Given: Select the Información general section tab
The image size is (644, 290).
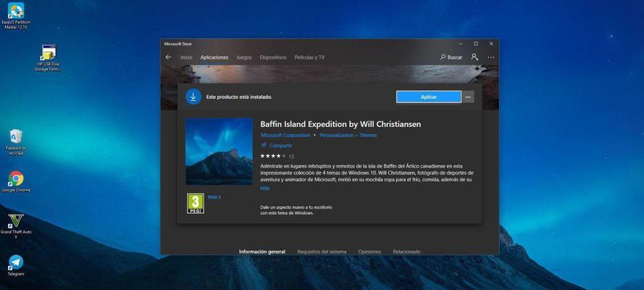Looking at the screenshot, I should coord(262,252).
